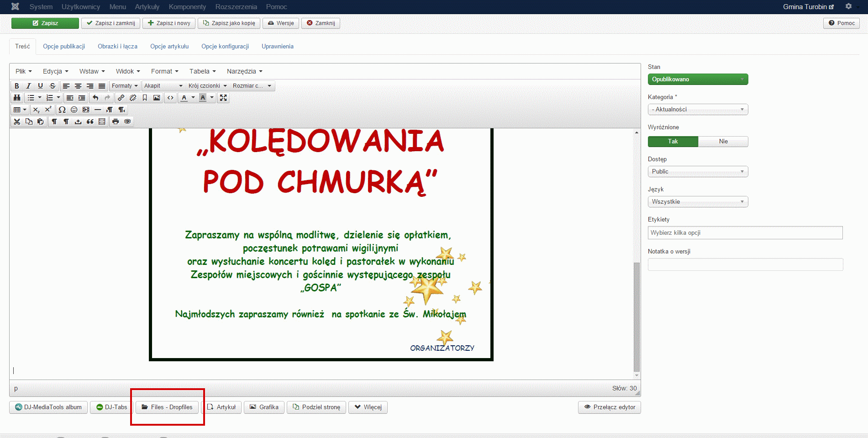The height and width of the screenshot is (438, 868).
Task: Insert special character with Omega icon
Action: click(x=62, y=110)
